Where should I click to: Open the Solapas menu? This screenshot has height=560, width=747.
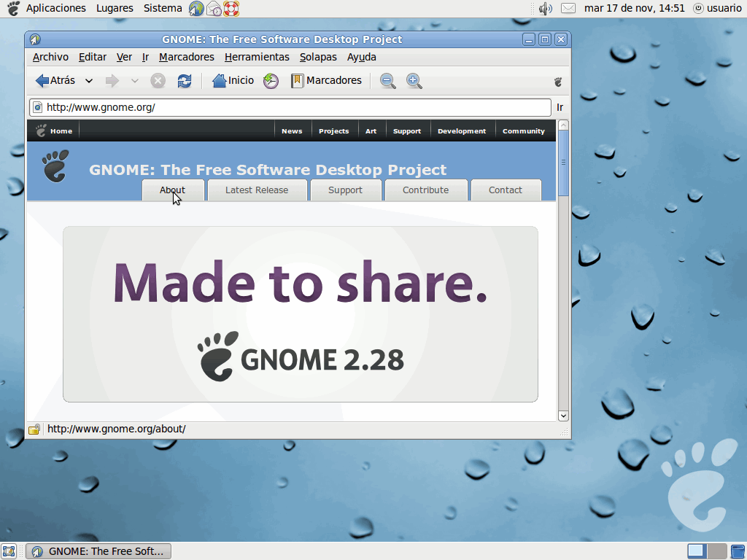point(318,57)
